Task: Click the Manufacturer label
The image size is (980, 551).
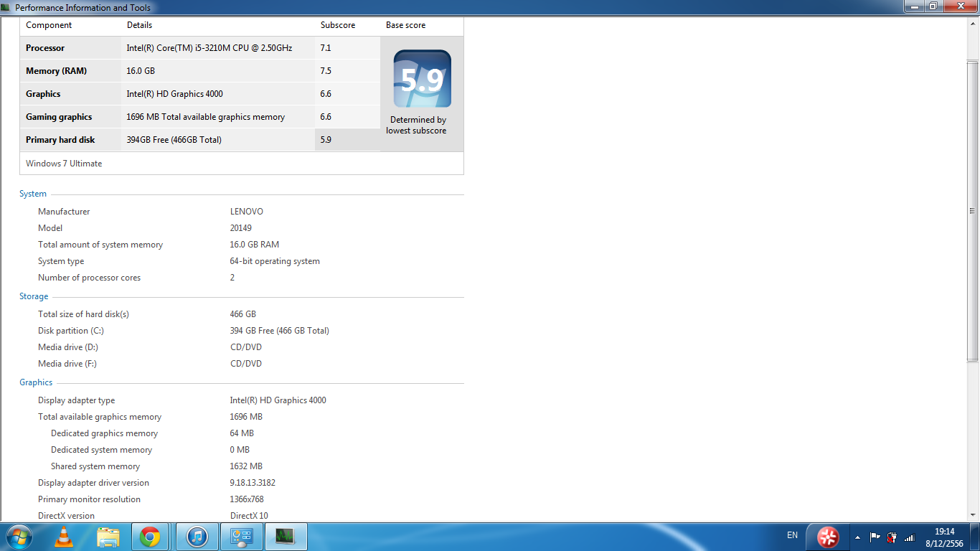Action: pos(64,212)
